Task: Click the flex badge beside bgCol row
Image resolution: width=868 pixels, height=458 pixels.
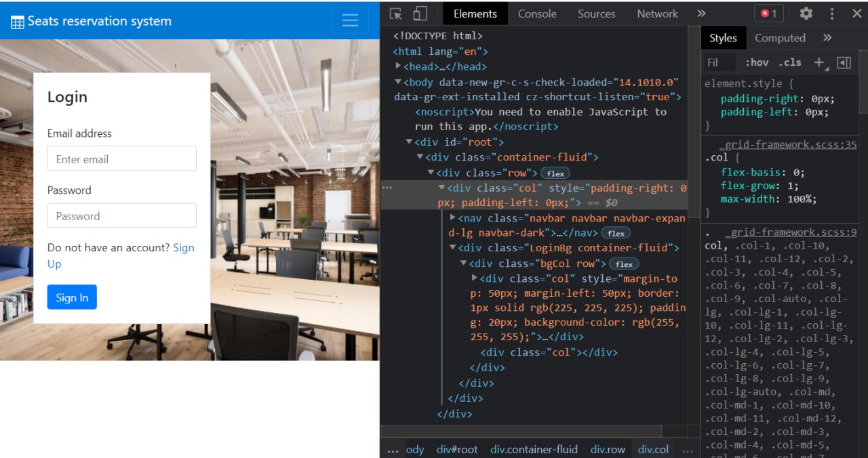Action: click(624, 264)
